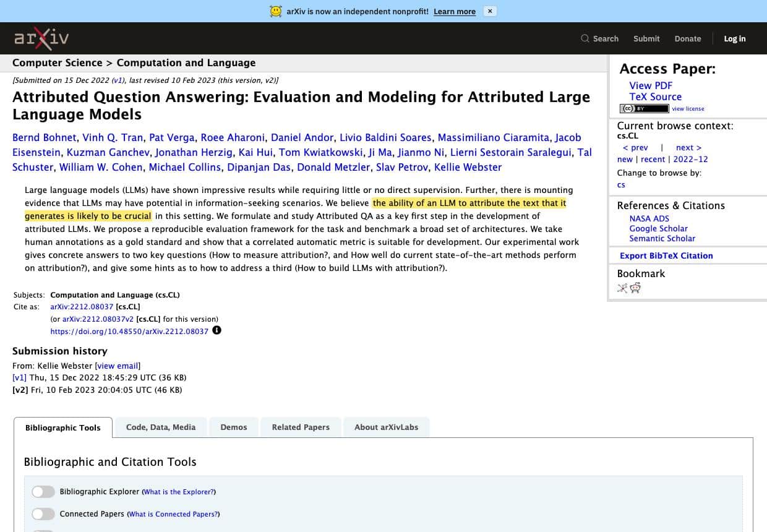Click view email in Submission history
The height and width of the screenshot is (532, 767).
point(118,366)
